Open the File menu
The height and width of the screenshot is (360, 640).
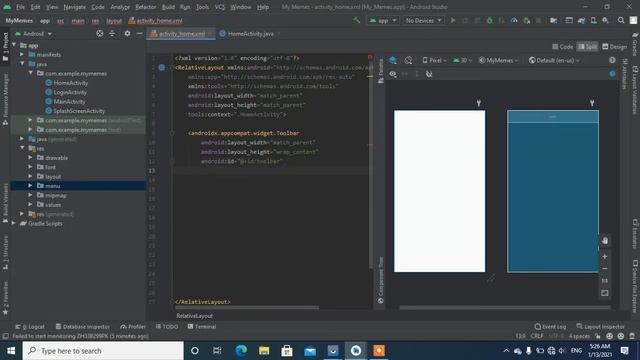tap(20, 7)
